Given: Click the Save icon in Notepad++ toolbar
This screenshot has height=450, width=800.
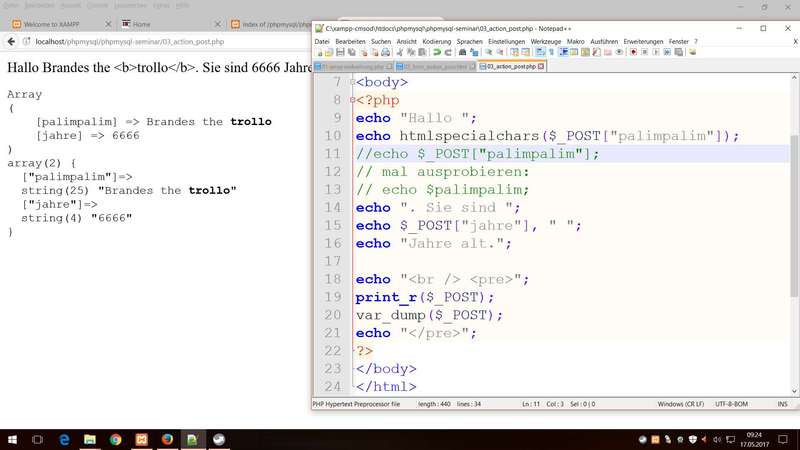Looking at the screenshot, I should coord(340,52).
